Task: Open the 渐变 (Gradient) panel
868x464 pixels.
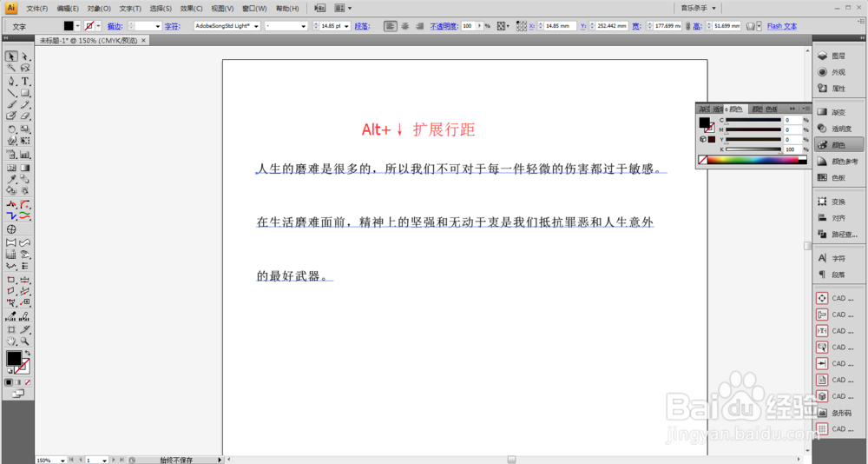Action: [838, 113]
